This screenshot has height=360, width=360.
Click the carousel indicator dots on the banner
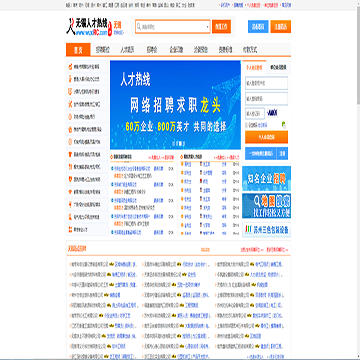click(x=179, y=144)
